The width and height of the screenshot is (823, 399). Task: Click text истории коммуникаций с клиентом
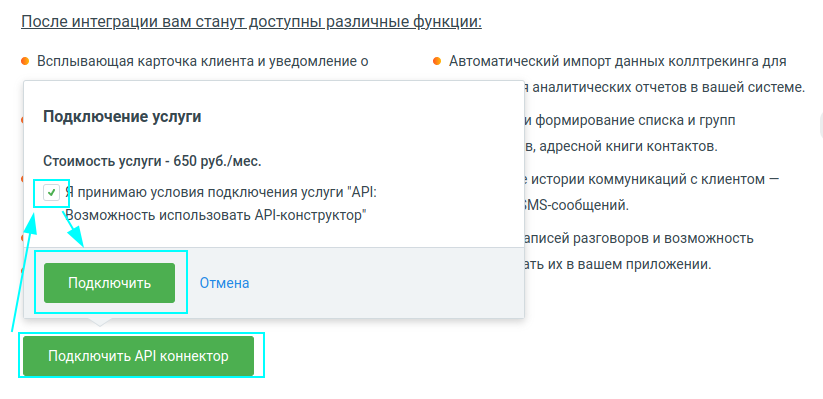click(x=649, y=179)
